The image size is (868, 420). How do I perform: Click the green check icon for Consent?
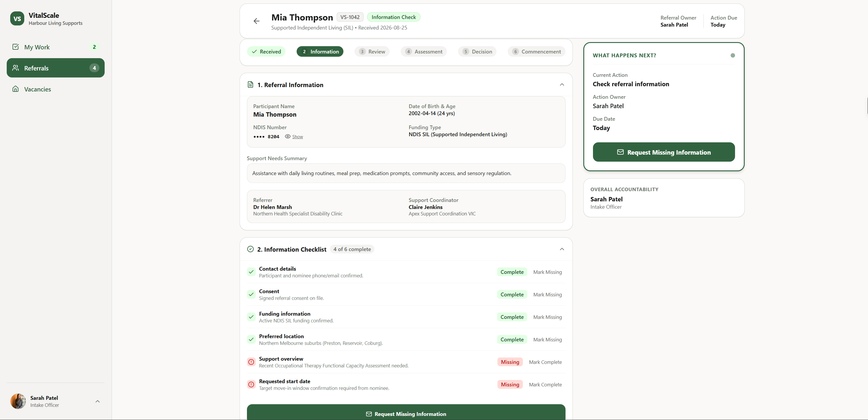pyautogui.click(x=251, y=295)
